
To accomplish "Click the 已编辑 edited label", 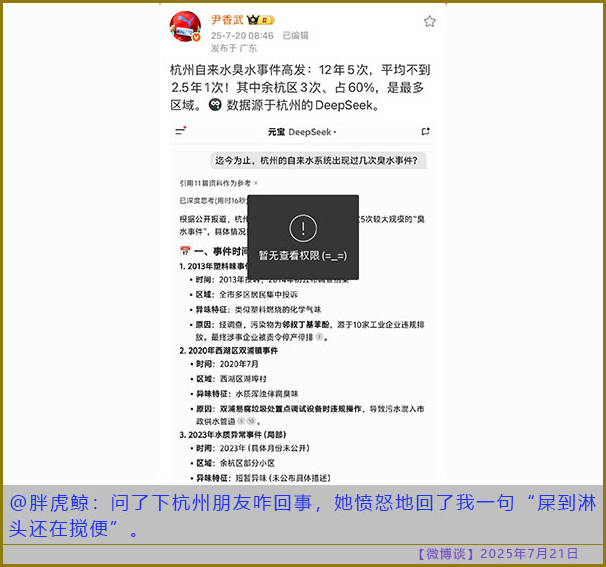I will pyautogui.click(x=295, y=34).
